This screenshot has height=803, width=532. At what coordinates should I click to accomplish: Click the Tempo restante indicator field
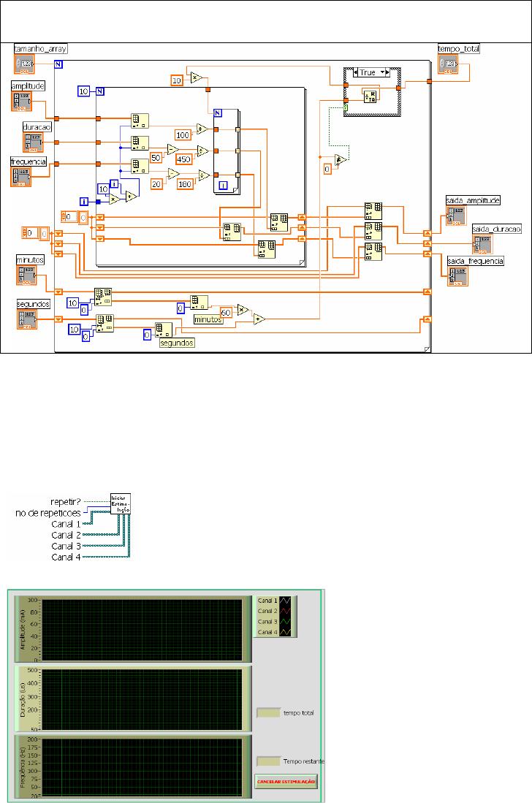point(268,761)
